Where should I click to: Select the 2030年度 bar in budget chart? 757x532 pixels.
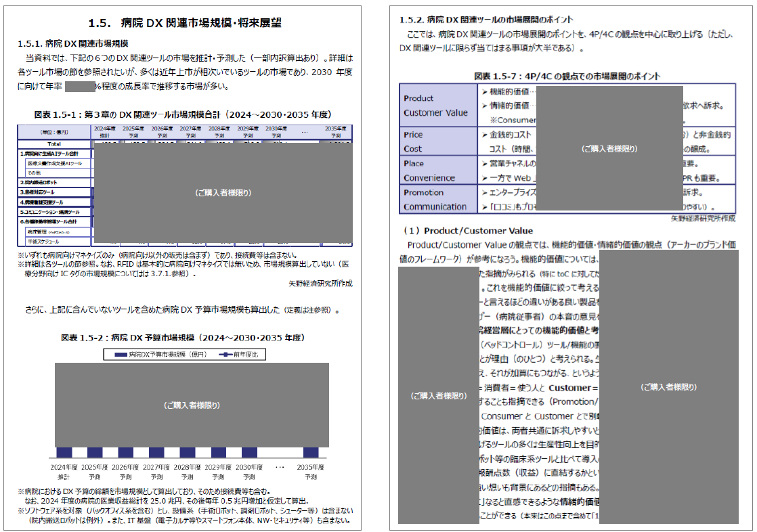pyautogui.click(x=249, y=452)
